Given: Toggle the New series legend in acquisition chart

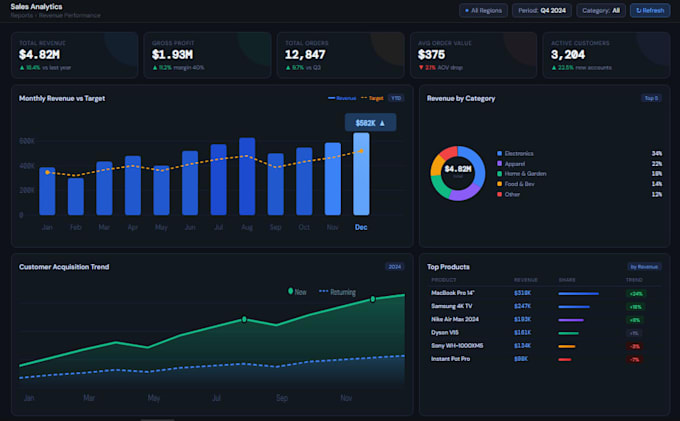Looking at the screenshot, I should (297, 292).
